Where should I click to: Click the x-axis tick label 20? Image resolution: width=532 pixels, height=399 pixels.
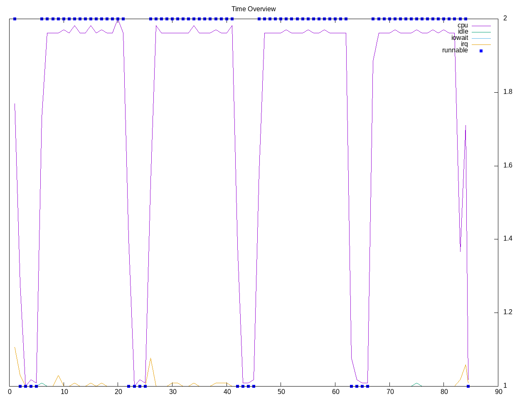pos(118,392)
